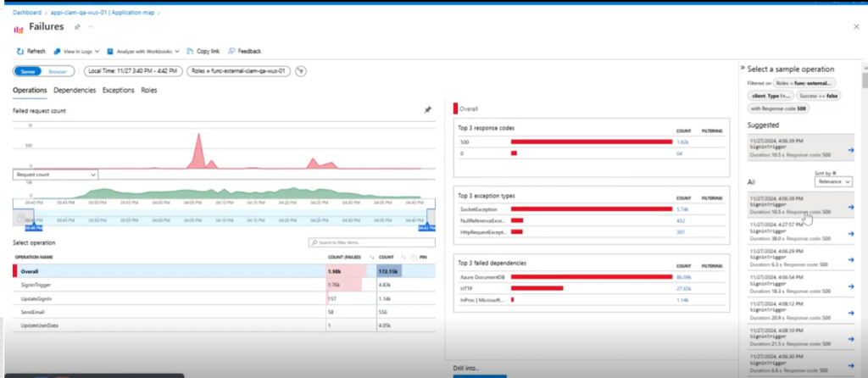Pin the Failures blade with the title pin icon
The image size is (868, 378).
pyautogui.click(x=77, y=26)
